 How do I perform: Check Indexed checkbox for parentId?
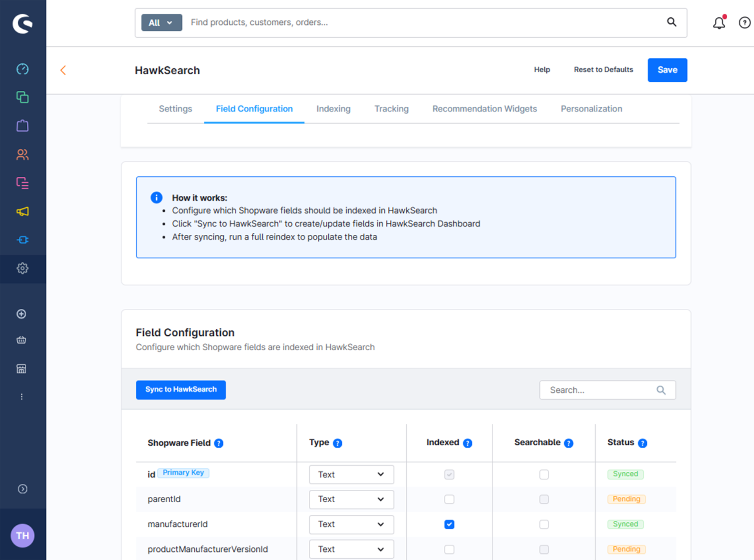tap(449, 499)
